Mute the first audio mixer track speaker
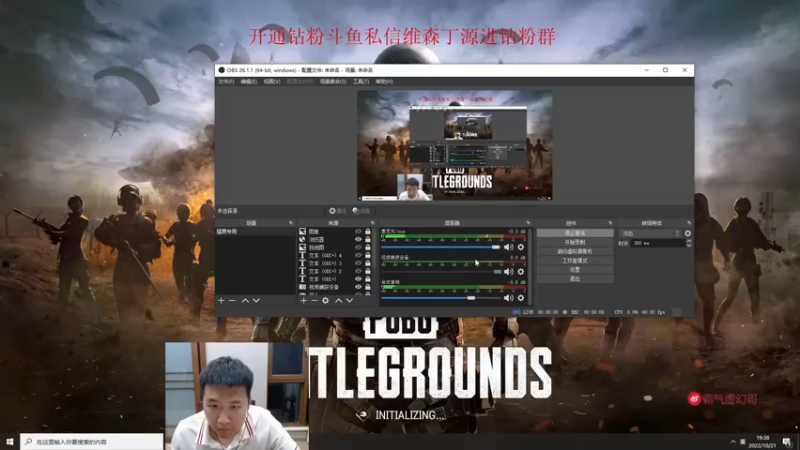 tap(508, 247)
